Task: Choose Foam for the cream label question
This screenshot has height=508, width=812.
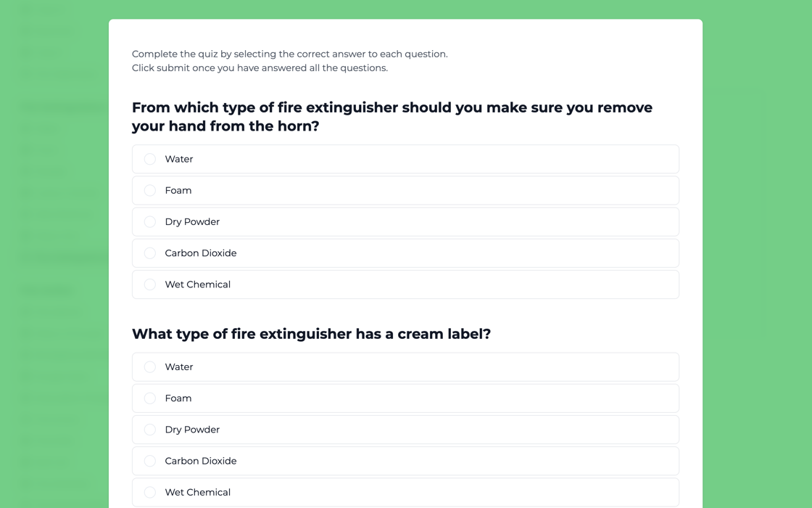Action: coord(150,398)
